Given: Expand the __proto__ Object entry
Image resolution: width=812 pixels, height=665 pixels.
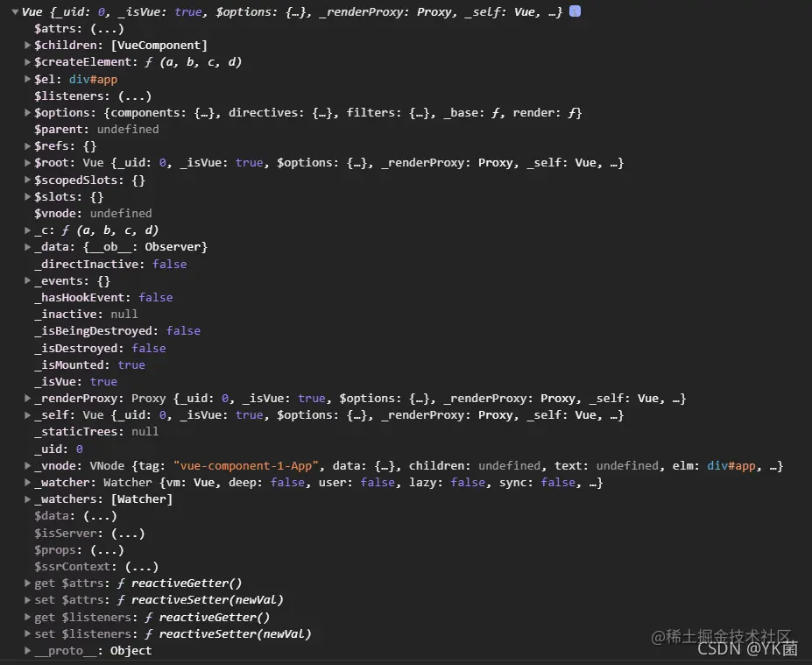Looking at the screenshot, I should pos(27,650).
